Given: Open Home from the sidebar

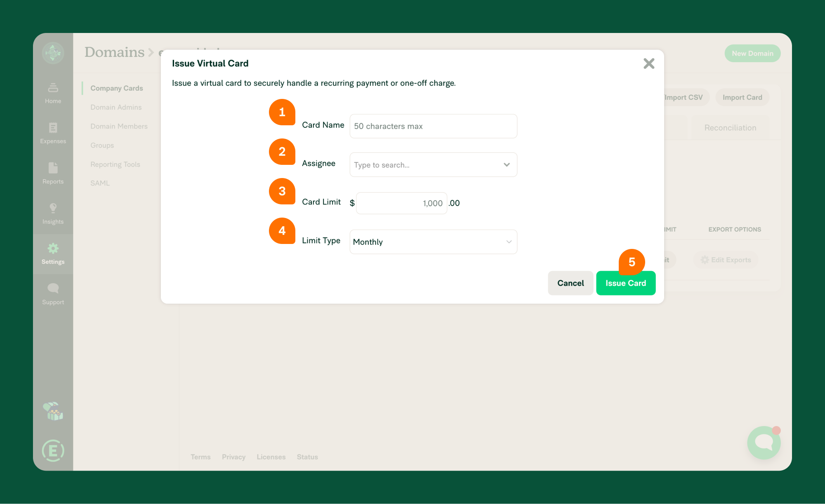Looking at the screenshot, I should point(53,94).
